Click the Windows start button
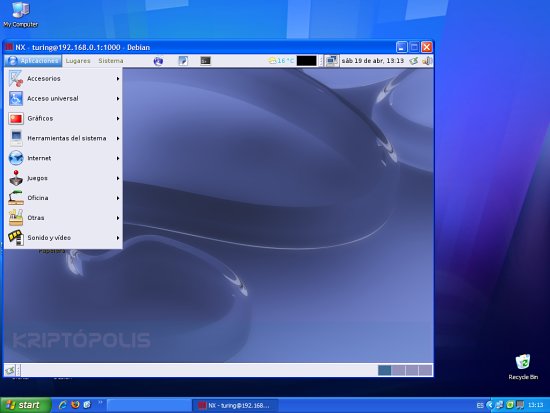 tap(26, 405)
